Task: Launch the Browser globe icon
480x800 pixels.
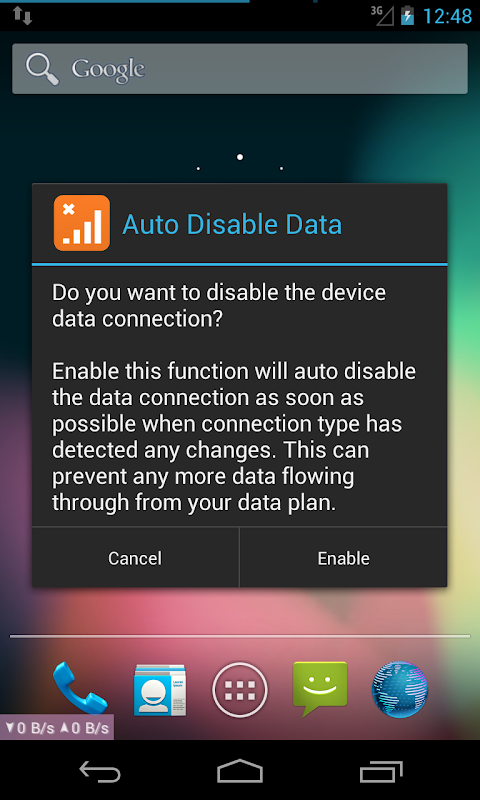Action: [399, 689]
